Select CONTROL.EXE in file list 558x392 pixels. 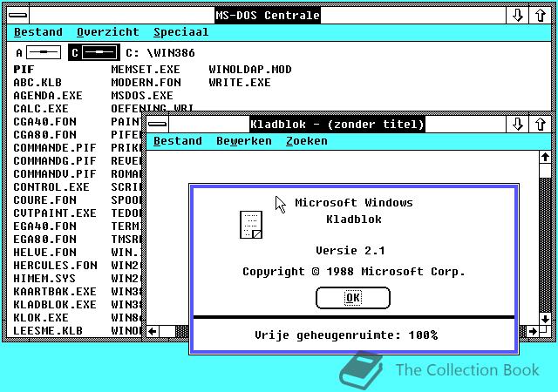tap(51, 187)
